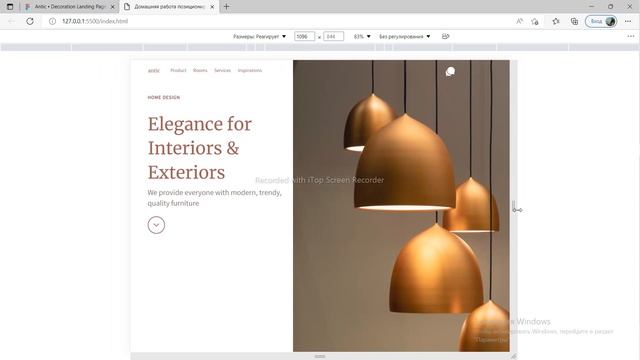Viewport: 640px width, 360px height.
Task: Open the browser profile sign-in button
Action: click(x=601, y=21)
